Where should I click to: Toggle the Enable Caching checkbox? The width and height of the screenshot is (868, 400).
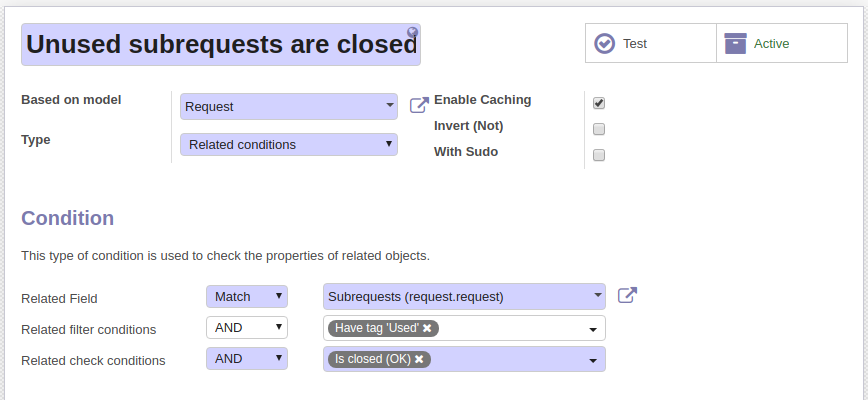pyautogui.click(x=598, y=103)
